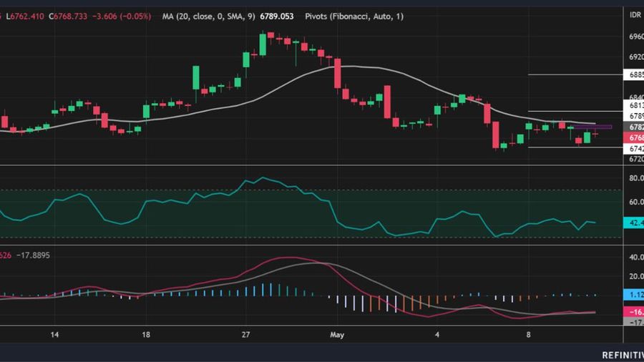Click the red 6768 last price tag
Screen dimensions: 644x362
(634, 137)
